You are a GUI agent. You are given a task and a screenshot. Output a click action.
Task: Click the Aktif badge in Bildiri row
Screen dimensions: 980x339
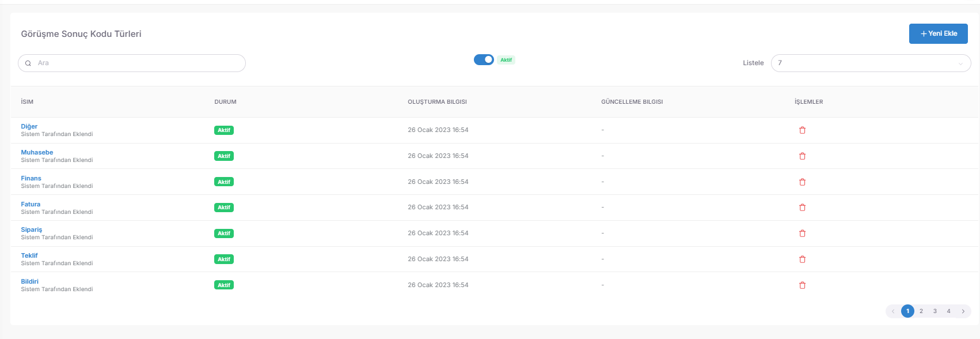click(x=224, y=285)
